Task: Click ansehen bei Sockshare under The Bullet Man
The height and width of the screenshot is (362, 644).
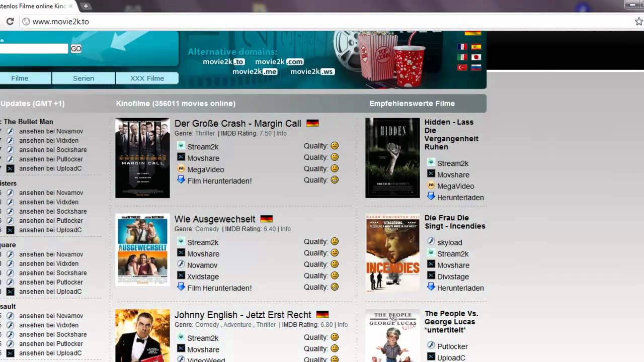Action: (53, 150)
